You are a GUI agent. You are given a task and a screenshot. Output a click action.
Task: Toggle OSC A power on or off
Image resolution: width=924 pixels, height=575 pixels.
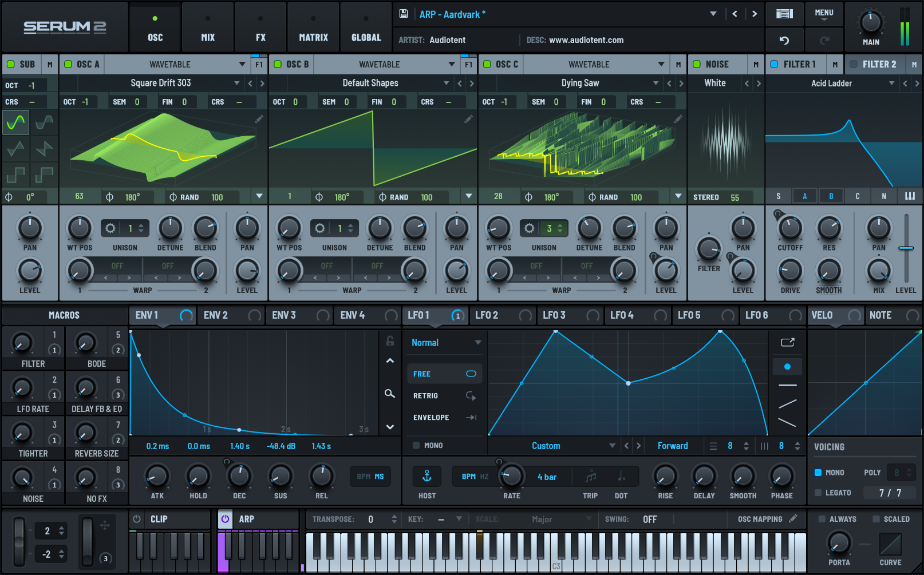(x=68, y=64)
